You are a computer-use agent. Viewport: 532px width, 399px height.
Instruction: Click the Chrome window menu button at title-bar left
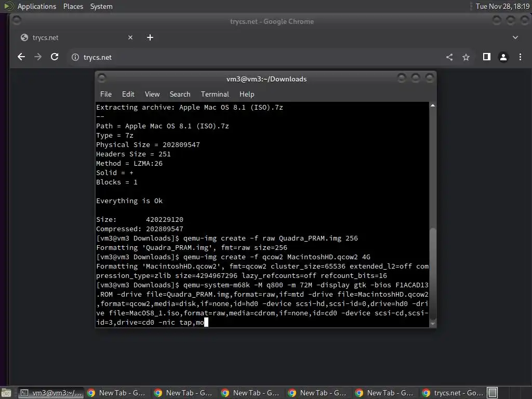point(16,21)
